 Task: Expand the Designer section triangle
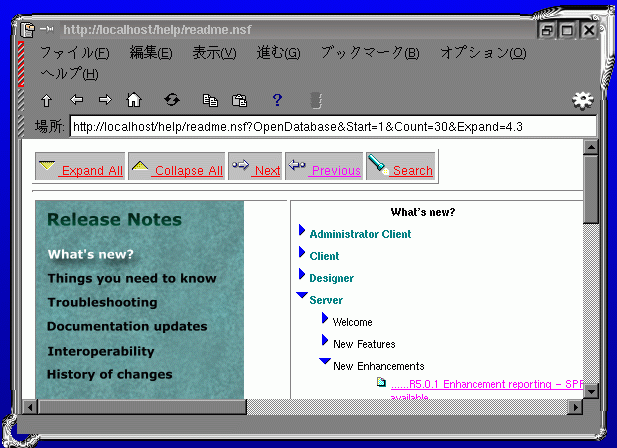(302, 275)
